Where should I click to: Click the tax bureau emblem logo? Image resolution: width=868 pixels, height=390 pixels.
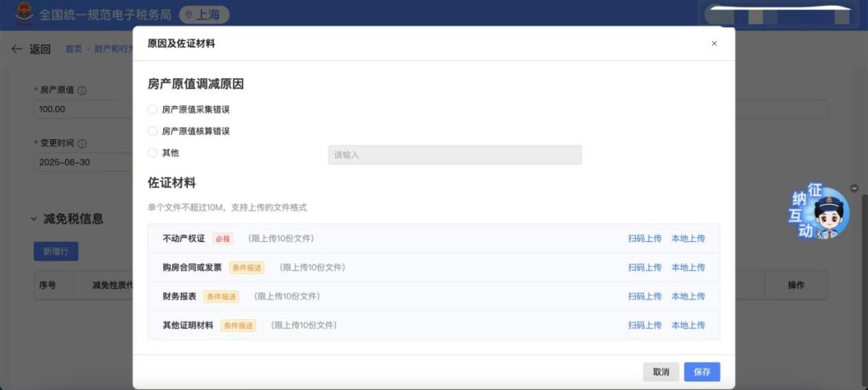click(19, 14)
